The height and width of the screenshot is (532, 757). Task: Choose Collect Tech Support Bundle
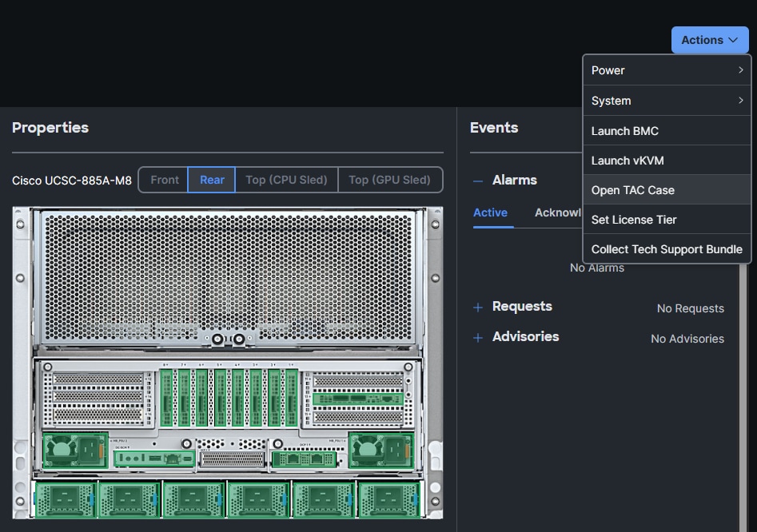click(x=667, y=249)
